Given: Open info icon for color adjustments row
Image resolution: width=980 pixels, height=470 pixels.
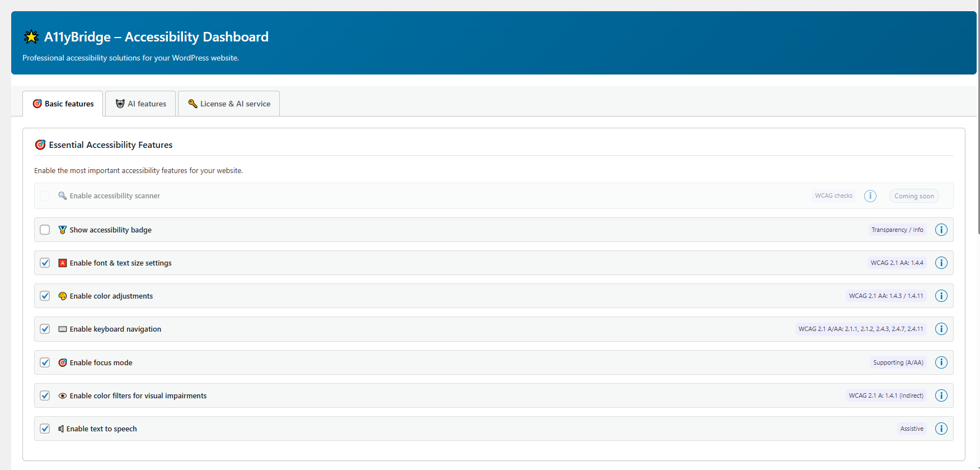Looking at the screenshot, I should pyautogui.click(x=941, y=296).
